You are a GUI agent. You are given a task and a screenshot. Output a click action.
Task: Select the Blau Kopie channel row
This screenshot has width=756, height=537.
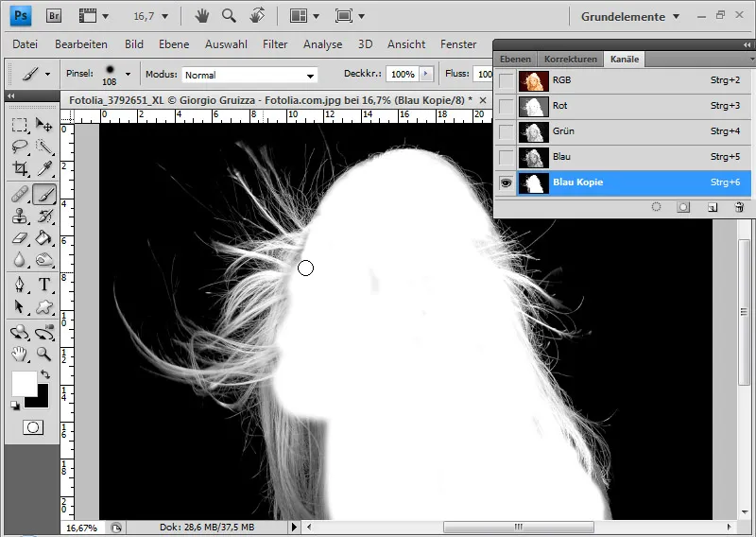(623, 182)
